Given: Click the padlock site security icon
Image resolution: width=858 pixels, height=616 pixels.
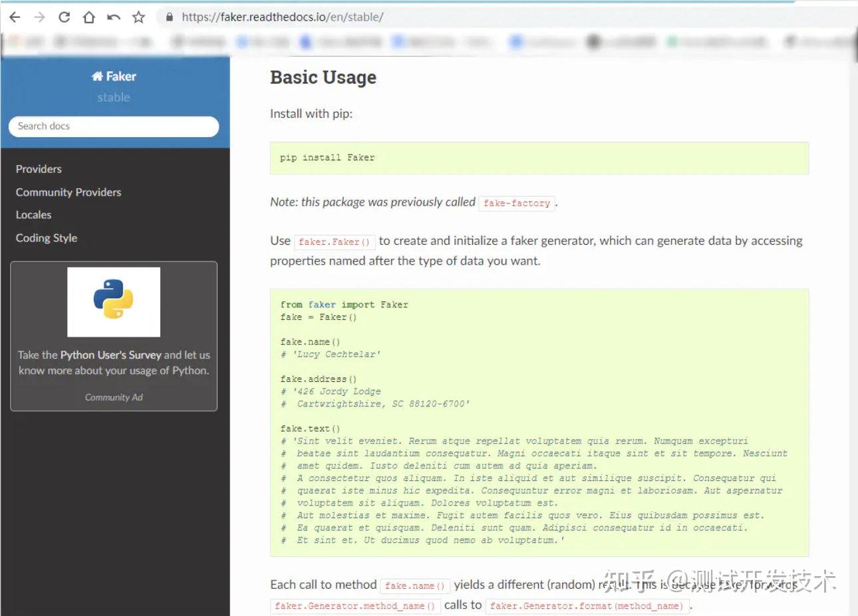Looking at the screenshot, I should [169, 17].
